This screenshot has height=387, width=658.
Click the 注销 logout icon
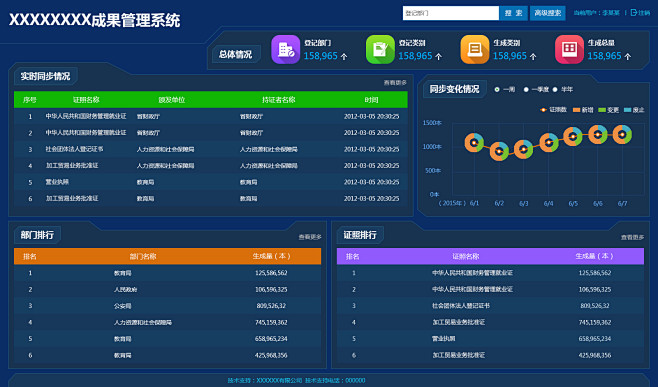point(634,13)
